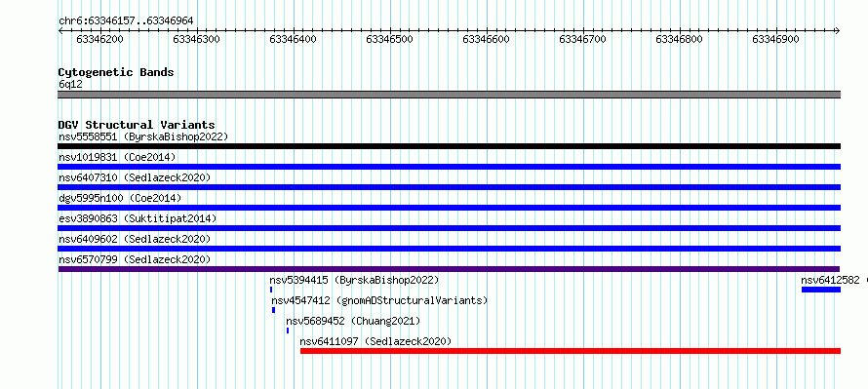Open the nsv6570799 (Sedlazeck2020) label
868x389 pixels.
[x=135, y=259]
